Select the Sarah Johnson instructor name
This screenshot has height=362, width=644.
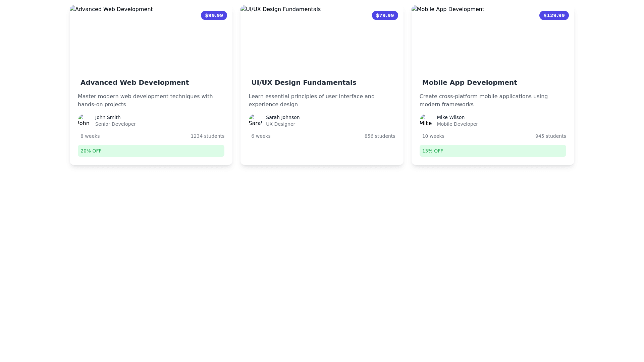coord(283,117)
